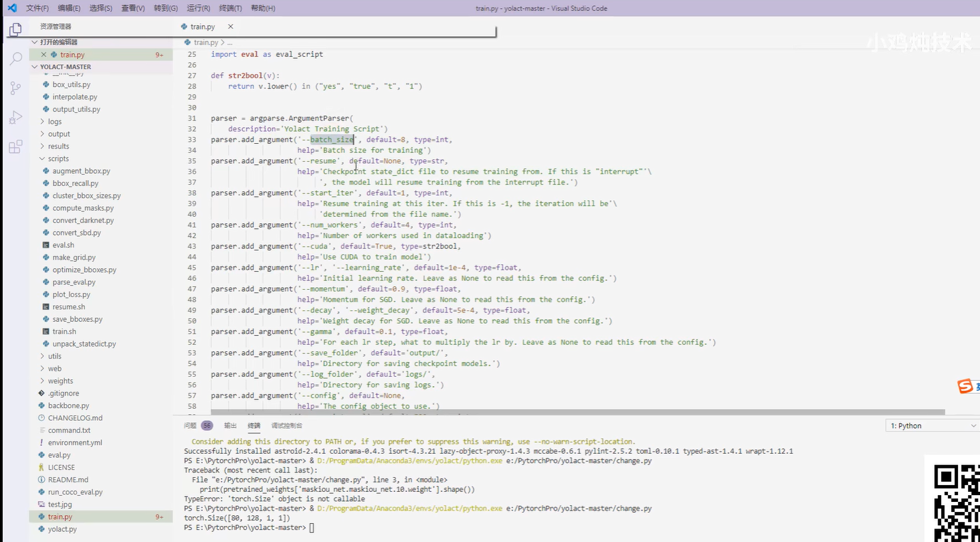Switch to the 终端 panel tab
This screenshot has width=980, height=542.
click(254, 426)
